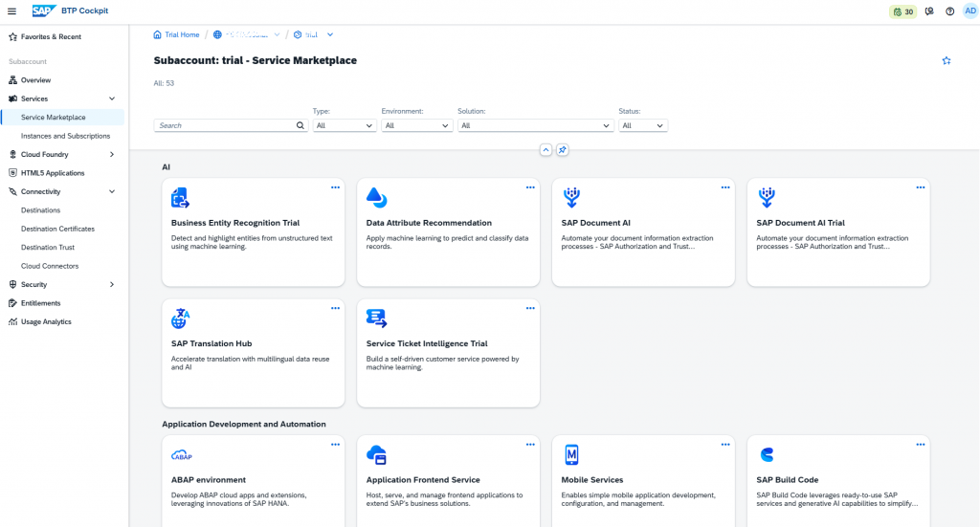
Task: Open the hamburger navigation menu
Action: click(11, 11)
